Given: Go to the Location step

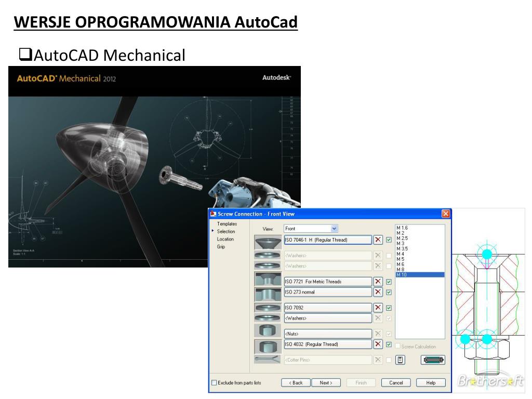Looking at the screenshot, I should (x=225, y=239).
